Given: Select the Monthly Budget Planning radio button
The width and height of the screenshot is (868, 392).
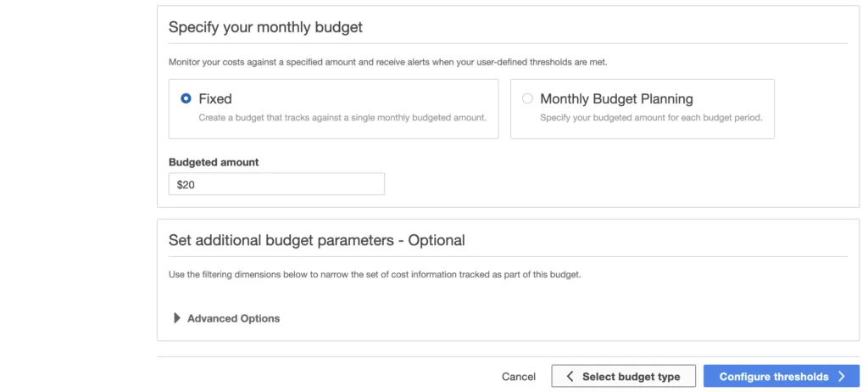Looking at the screenshot, I should pos(527,98).
